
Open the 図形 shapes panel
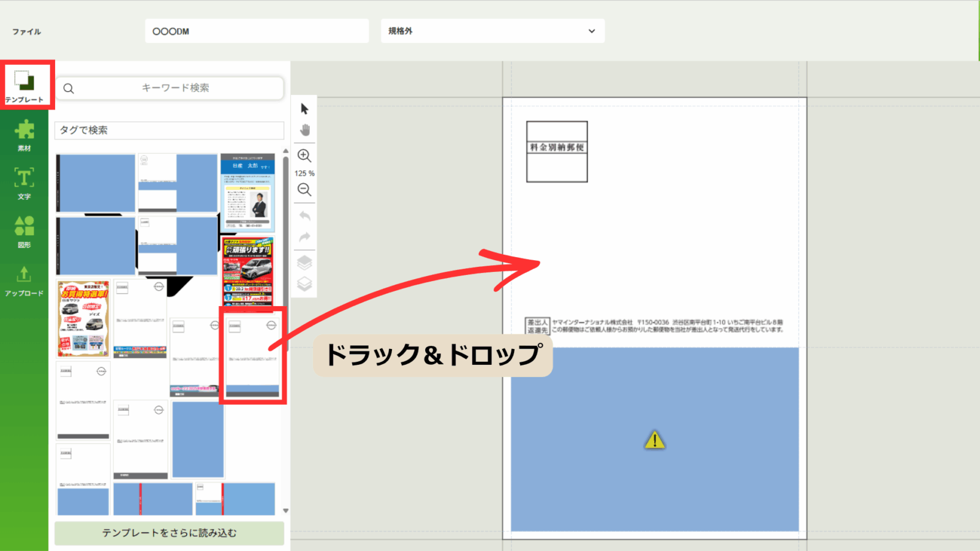(24, 231)
